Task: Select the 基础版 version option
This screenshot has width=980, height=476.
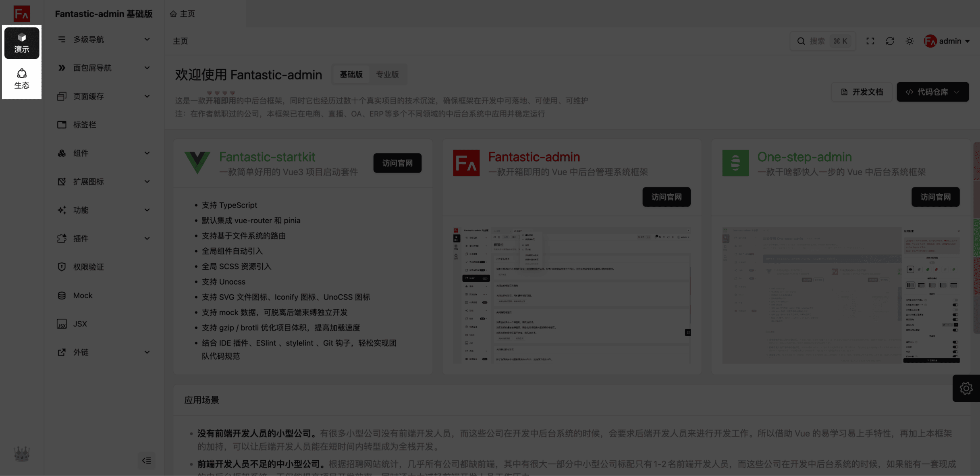Action: [351, 75]
